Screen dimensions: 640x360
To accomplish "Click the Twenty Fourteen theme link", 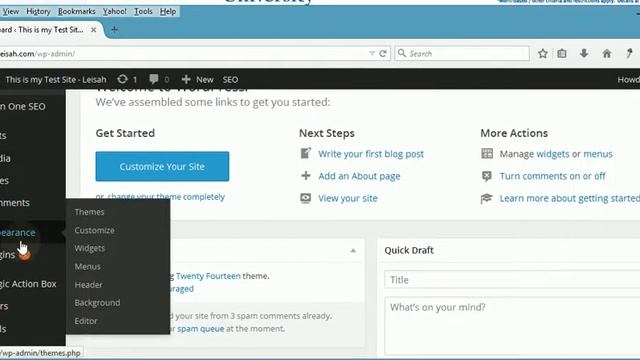I will pyautogui.click(x=208, y=276).
